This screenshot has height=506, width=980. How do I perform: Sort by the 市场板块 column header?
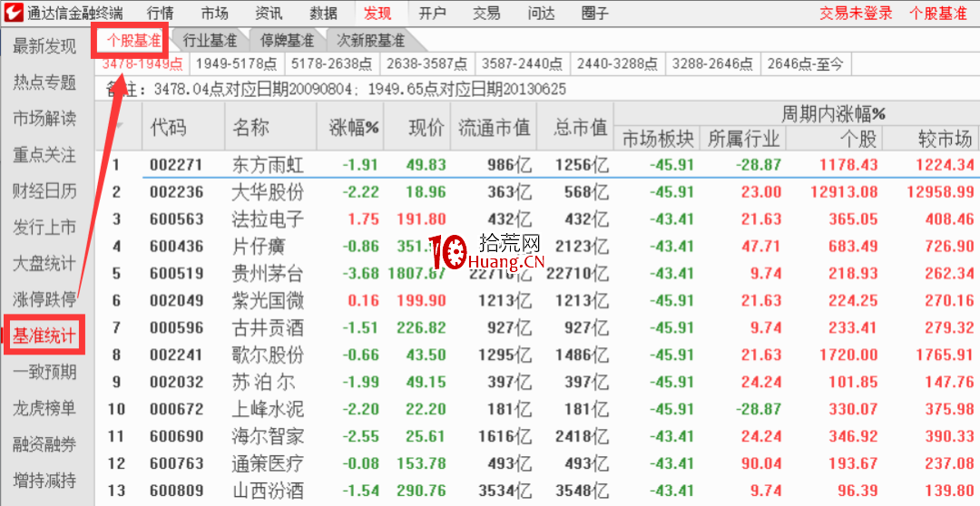tap(658, 139)
